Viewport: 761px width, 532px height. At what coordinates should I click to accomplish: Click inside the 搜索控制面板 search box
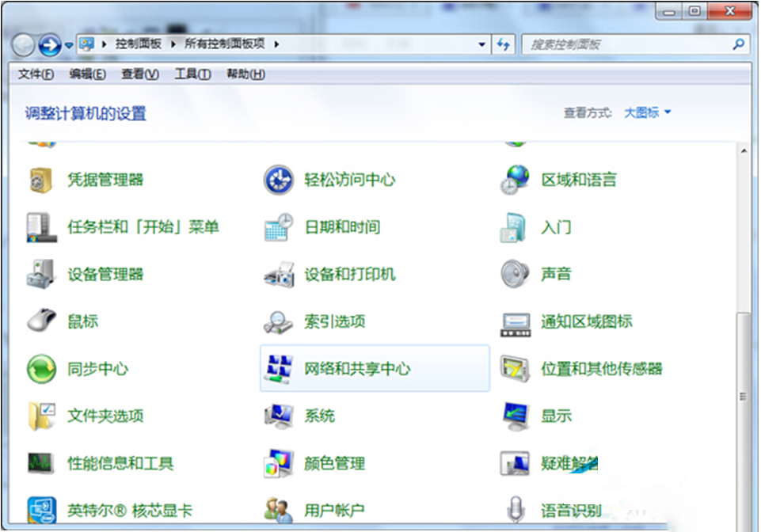(x=626, y=45)
